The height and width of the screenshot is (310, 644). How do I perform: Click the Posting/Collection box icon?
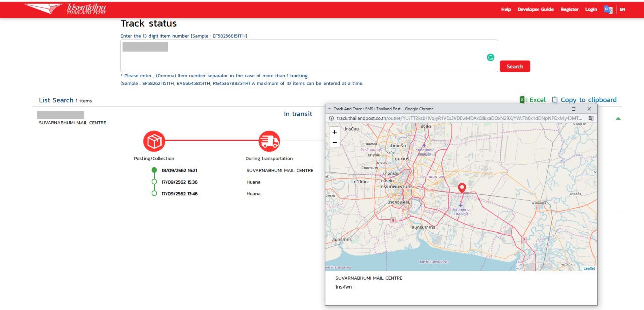154,141
